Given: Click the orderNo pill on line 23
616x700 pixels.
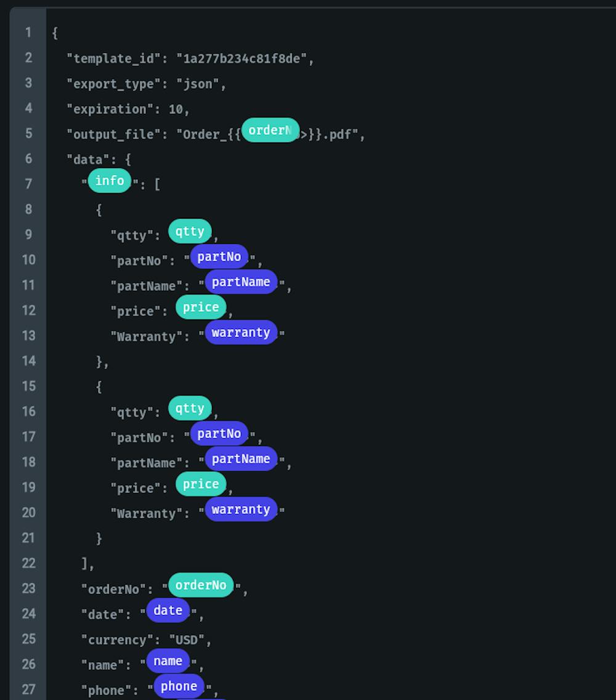Looking at the screenshot, I should [x=201, y=585].
